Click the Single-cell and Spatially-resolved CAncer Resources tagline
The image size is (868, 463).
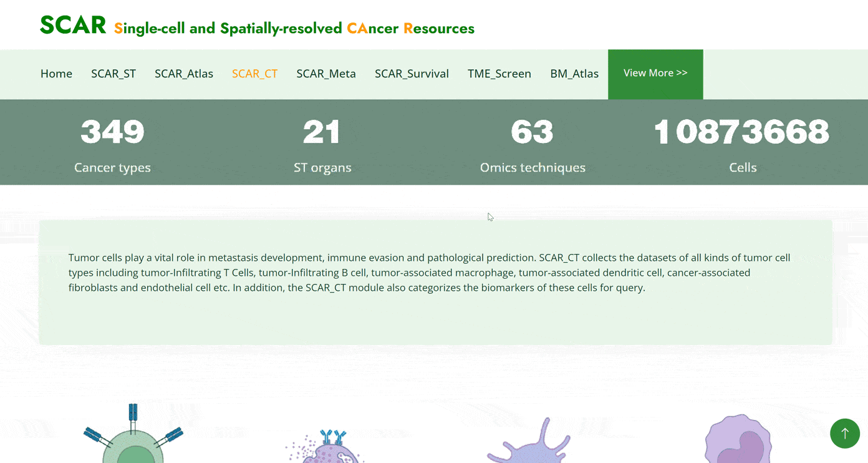click(294, 28)
